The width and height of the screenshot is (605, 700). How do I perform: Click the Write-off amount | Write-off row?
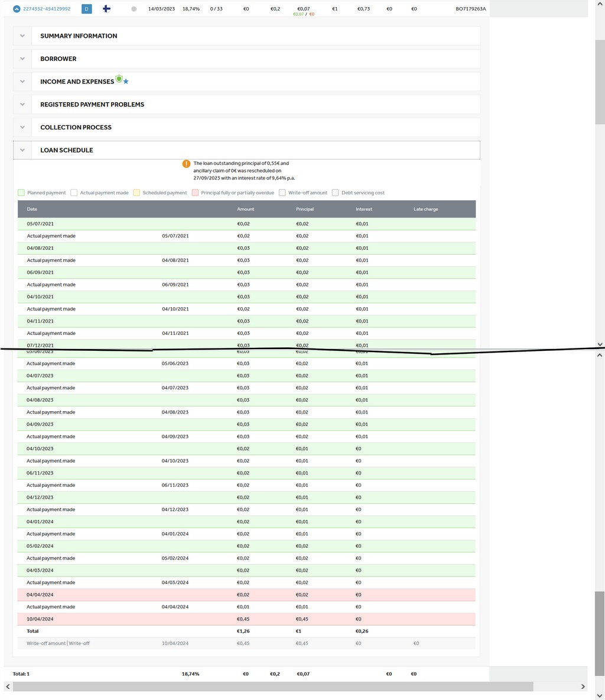(246, 643)
